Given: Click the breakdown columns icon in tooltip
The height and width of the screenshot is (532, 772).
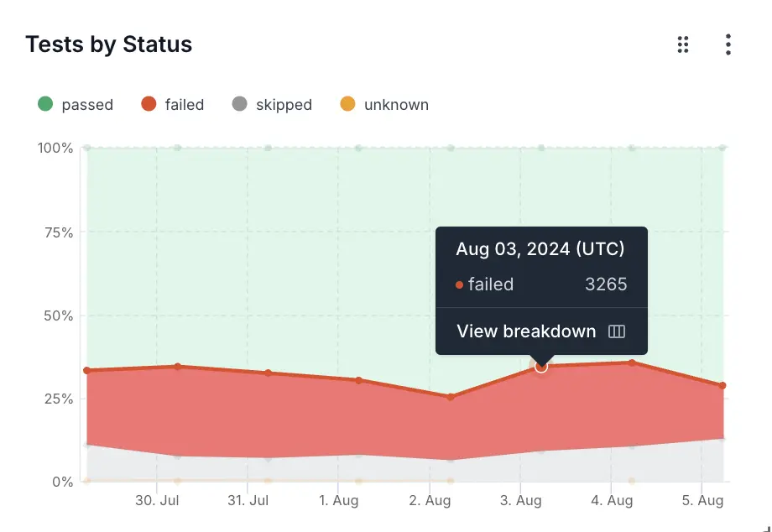Looking at the screenshot, I should [x=617, y=331].
